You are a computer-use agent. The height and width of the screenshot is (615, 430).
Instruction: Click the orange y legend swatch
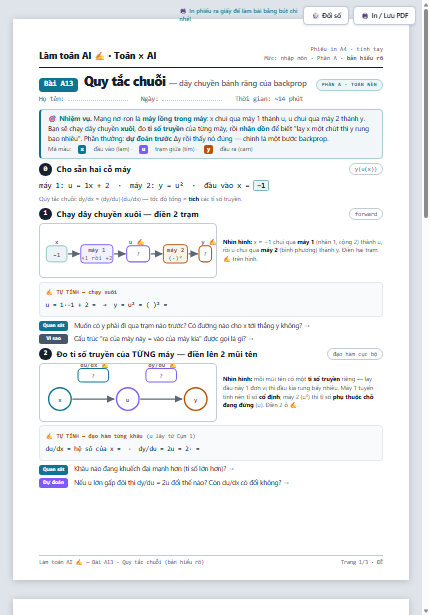(208, 149)
